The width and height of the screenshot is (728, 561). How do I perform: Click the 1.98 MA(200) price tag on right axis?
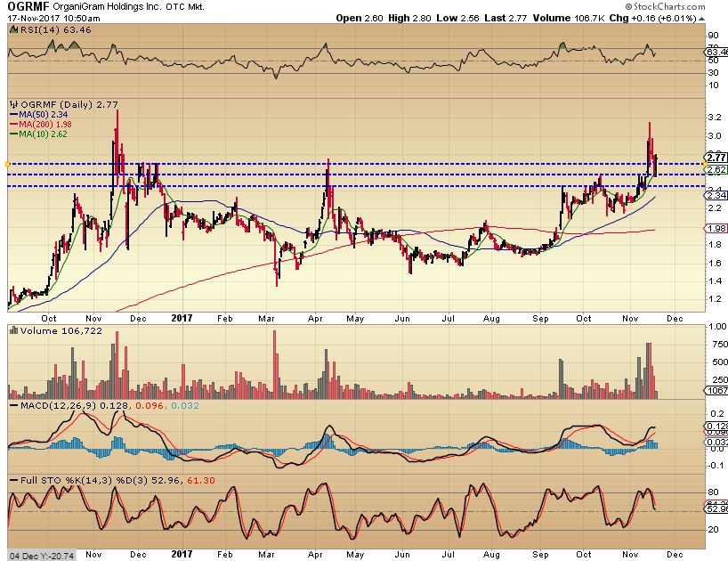pyautogui.click(x=716, y=228)
